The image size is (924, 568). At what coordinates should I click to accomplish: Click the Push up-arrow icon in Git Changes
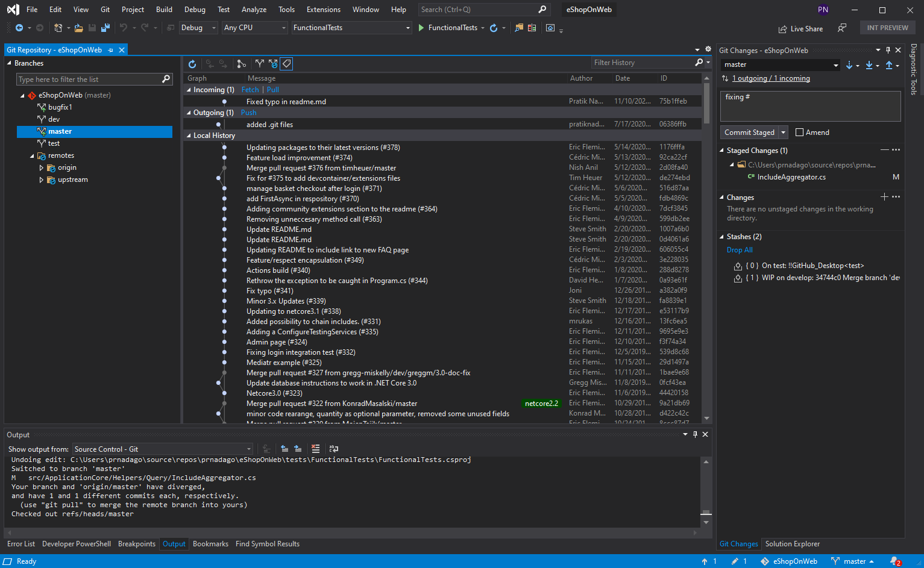[889, 65]
